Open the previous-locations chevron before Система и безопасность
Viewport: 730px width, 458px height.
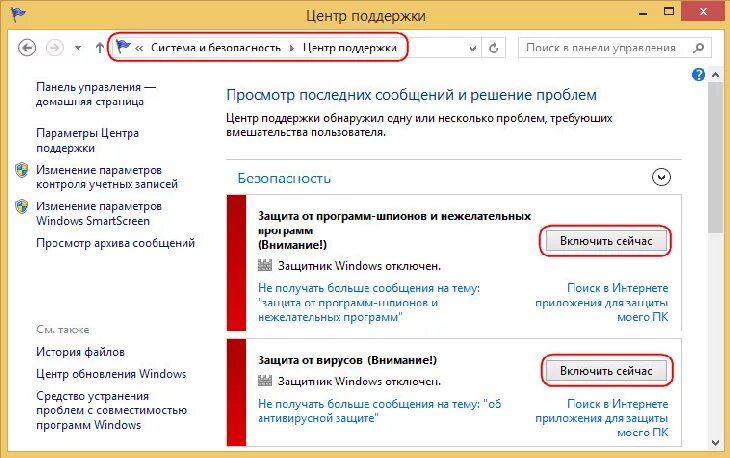coord(139,48)
